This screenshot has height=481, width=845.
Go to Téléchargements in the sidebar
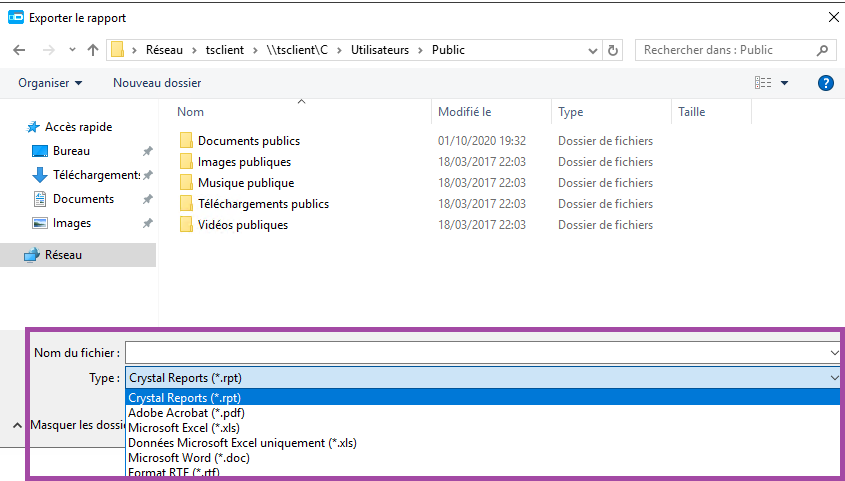(96, 175)
